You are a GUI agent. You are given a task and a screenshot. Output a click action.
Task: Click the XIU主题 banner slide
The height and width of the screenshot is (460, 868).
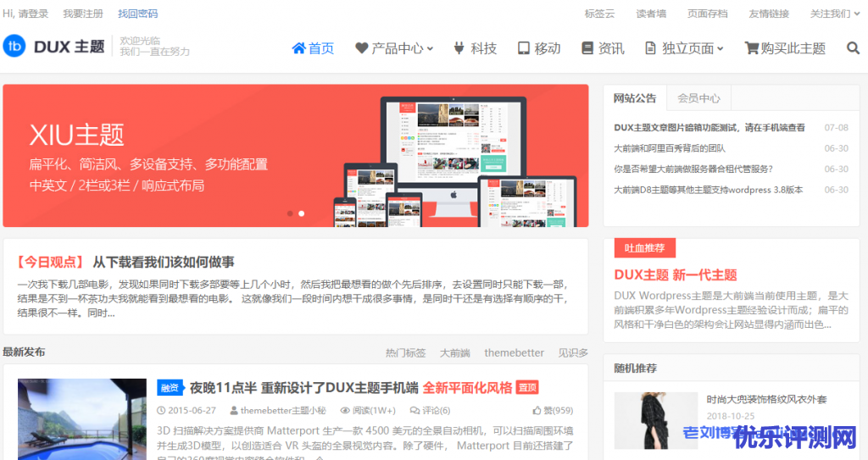(296, 156)
